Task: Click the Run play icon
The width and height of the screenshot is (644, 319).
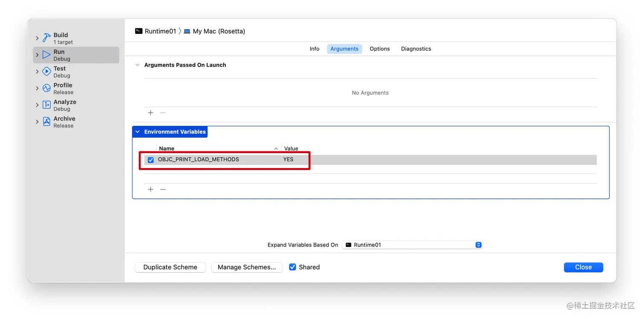Action: (46, 55)
